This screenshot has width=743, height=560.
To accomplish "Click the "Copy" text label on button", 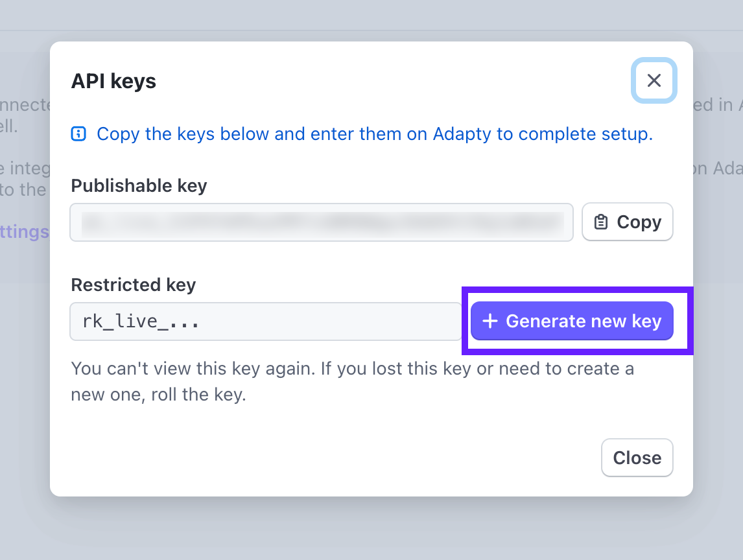I will coord(639,222).
